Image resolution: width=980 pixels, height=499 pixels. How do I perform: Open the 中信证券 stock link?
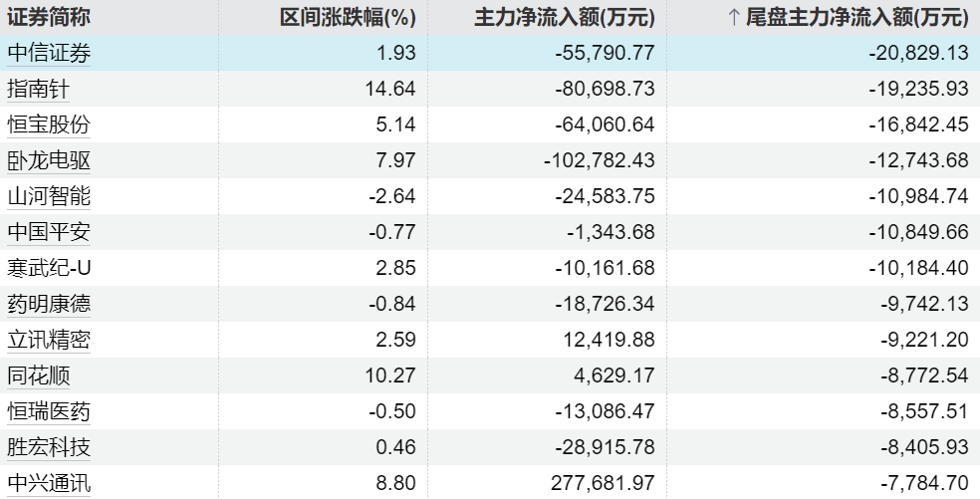(49, 53)
